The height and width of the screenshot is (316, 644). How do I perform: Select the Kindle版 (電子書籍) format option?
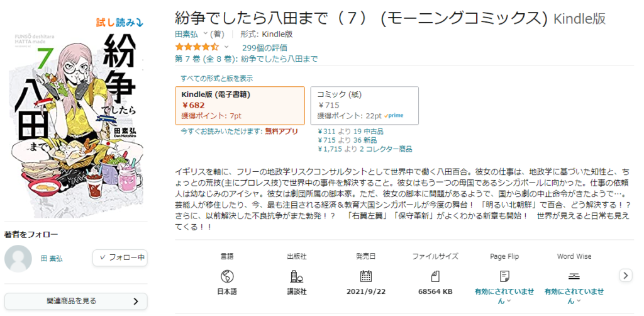pyautogui.click(x=240, y=105)
